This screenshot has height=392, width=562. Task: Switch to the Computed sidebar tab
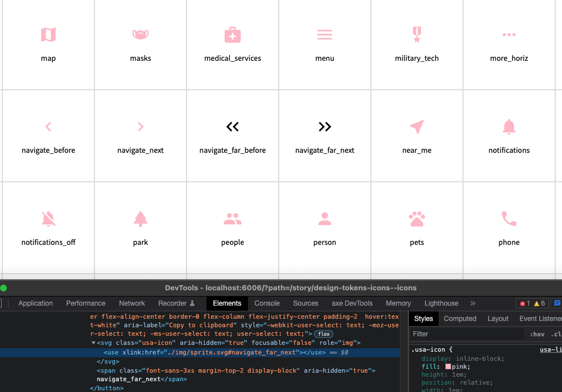(x=460, y=319)
